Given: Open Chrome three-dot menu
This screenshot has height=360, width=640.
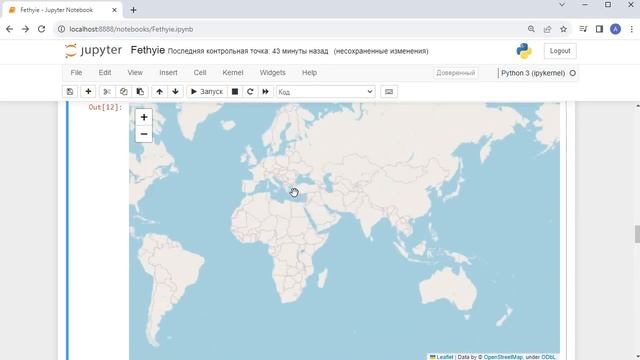Looking at the screenshot, I should [x=632, y=29].
